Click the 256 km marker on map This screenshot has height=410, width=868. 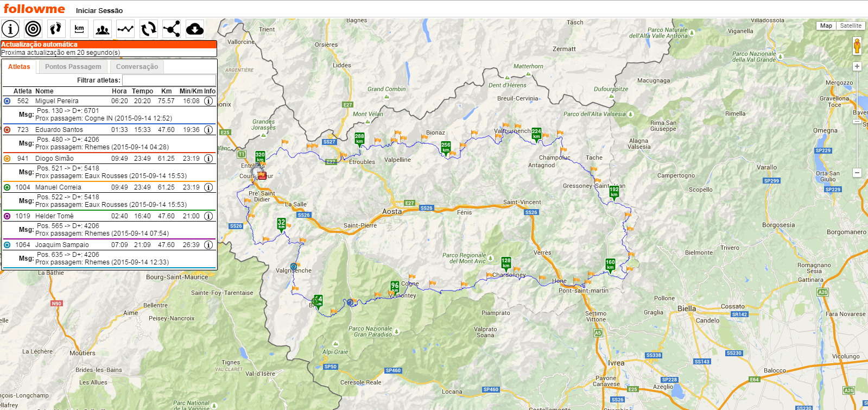(446, 148)
